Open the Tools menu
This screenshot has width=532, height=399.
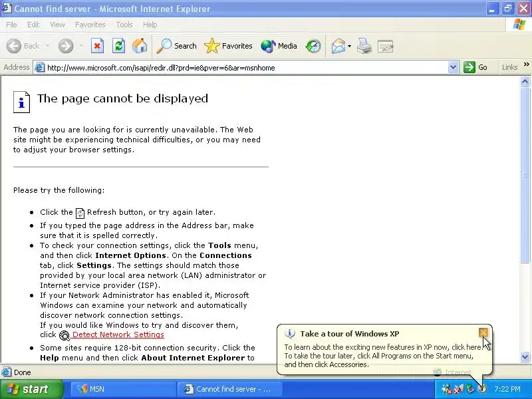124,25
